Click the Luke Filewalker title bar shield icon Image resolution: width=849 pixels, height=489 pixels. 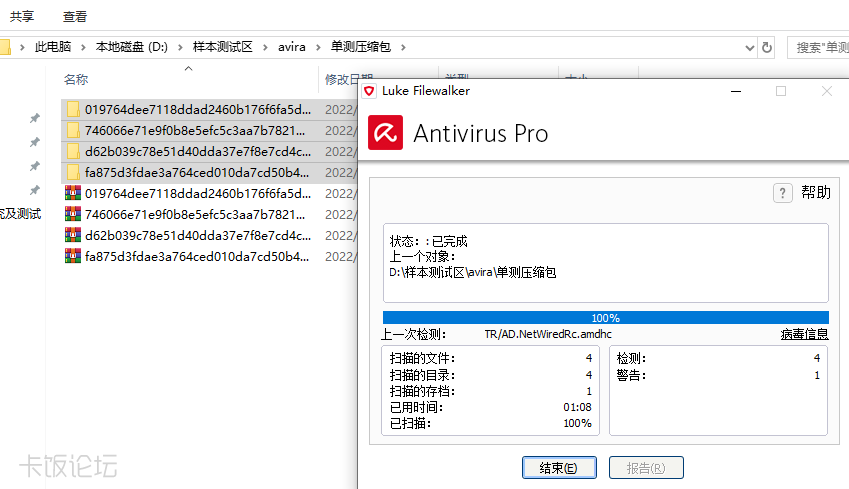click(369, 91)
